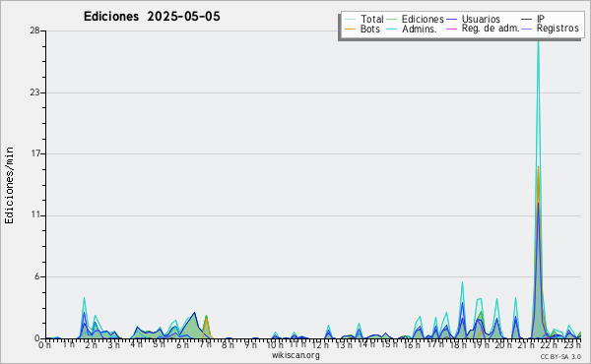Click the black IP legend line swatch
The height and width of the screenshot is (364, 591).
527,19
